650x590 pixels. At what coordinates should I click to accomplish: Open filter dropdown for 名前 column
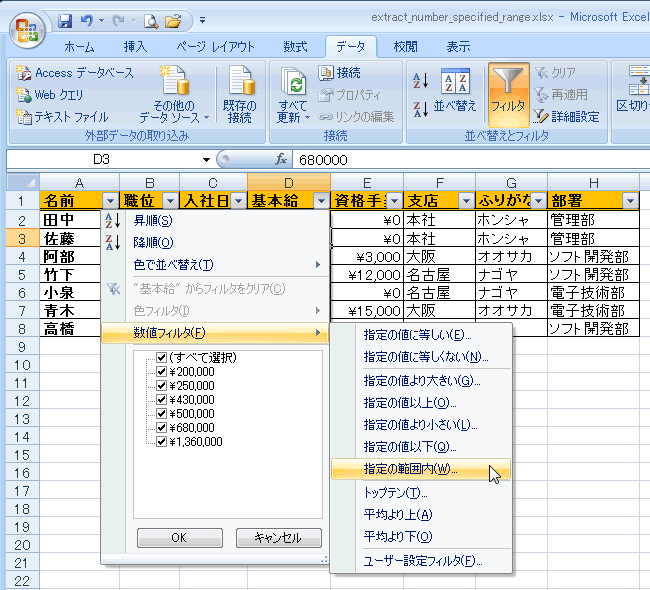110,201
